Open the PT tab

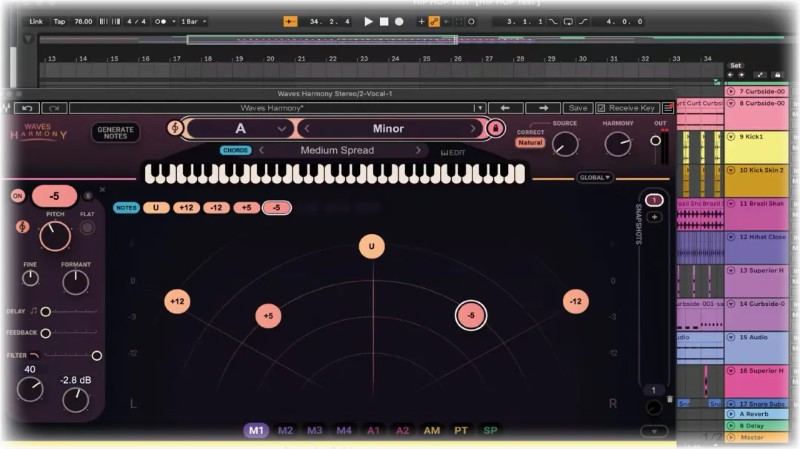tap(461, 431)
